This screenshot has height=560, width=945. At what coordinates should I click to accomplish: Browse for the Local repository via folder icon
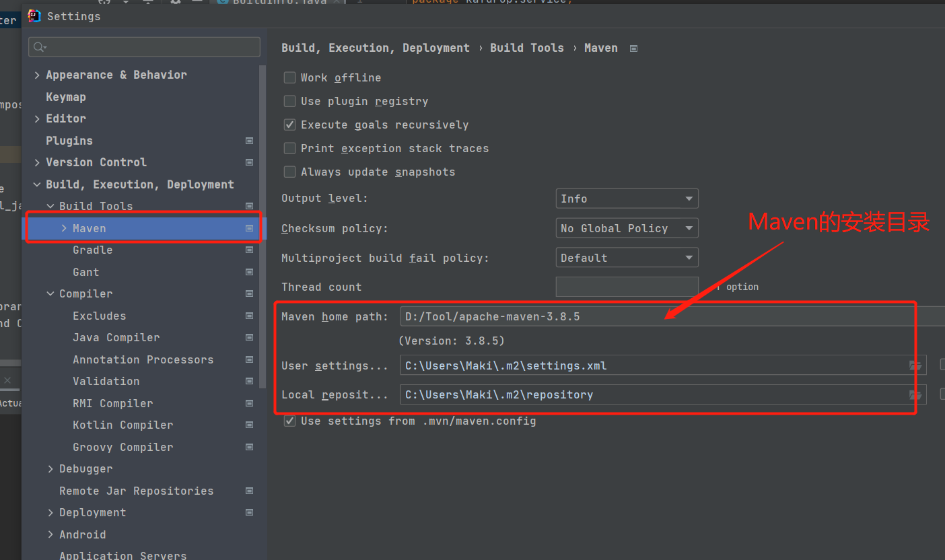915,395
